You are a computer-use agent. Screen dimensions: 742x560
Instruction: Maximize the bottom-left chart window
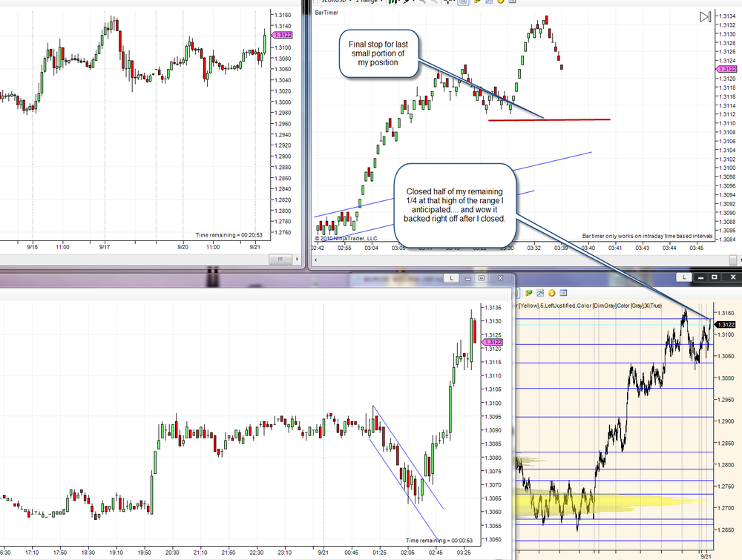(482, 278)
